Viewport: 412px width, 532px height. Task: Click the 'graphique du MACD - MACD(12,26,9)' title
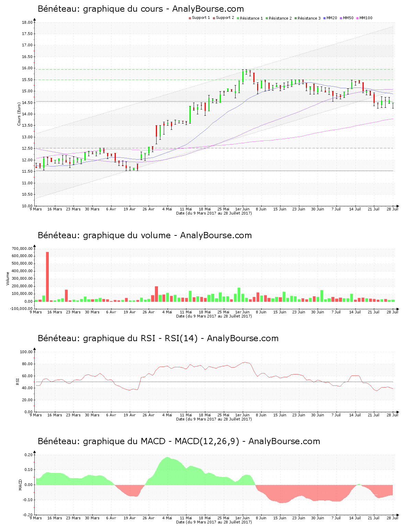179,441
